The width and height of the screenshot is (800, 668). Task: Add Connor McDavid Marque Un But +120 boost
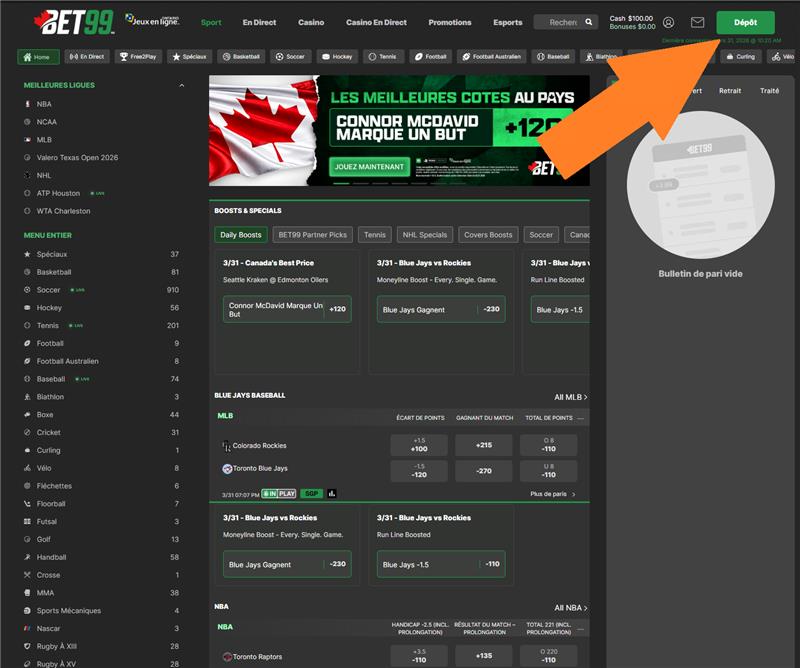(287, 309)
